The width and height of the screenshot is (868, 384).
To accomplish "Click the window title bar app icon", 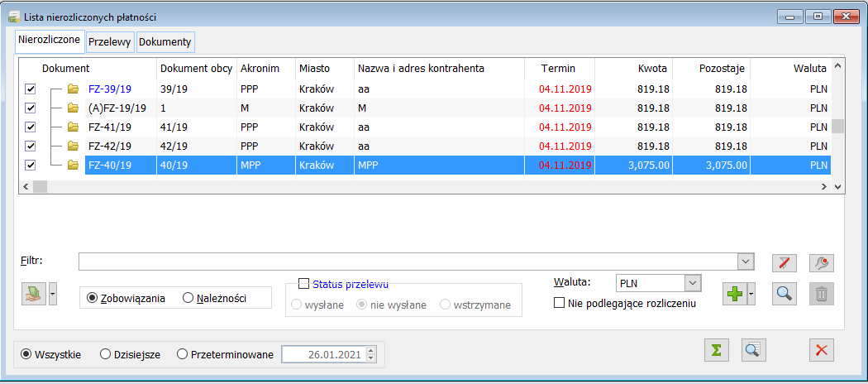I will [x=12, y=17].
